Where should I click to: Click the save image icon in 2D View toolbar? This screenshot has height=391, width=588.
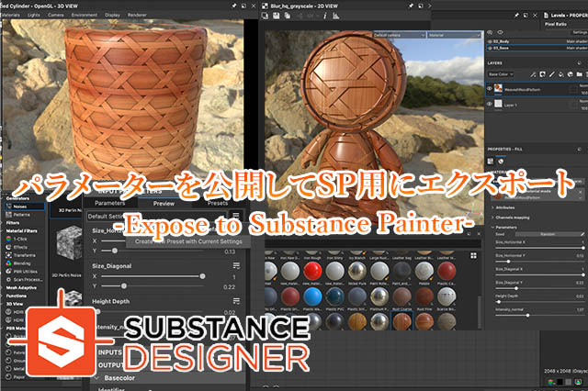point(277,16)
